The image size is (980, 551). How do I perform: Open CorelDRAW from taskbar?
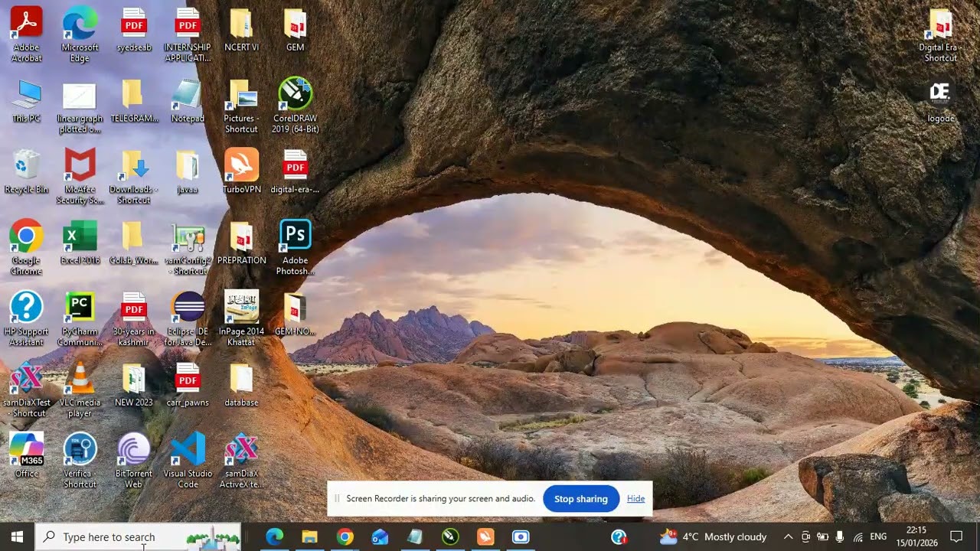click(450, 537)
